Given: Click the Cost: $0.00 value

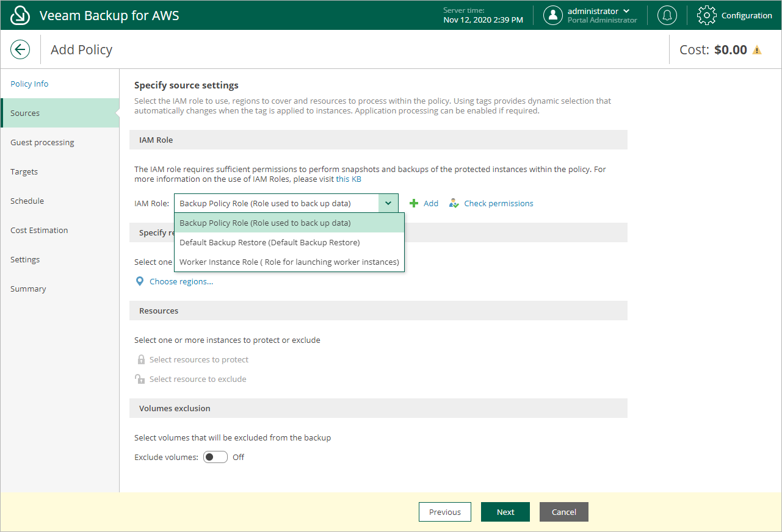Looking at the screenshot, I should click(x=713, y=49).
